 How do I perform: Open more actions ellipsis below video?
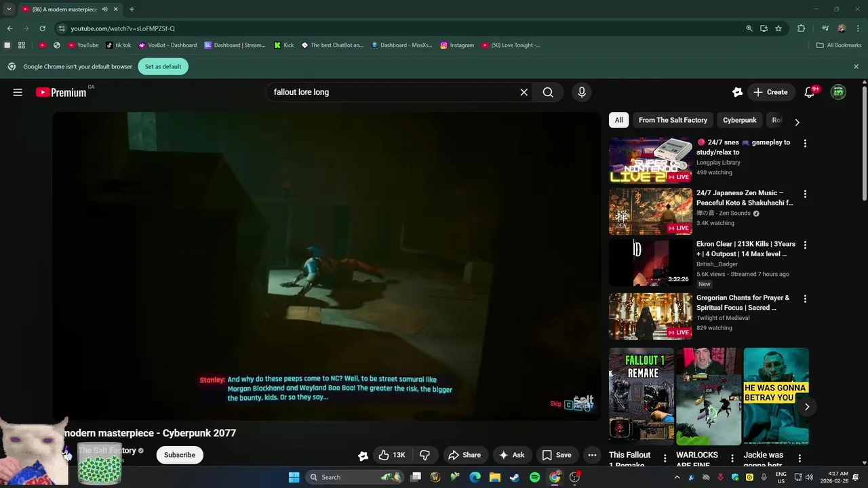coord(592,455)
